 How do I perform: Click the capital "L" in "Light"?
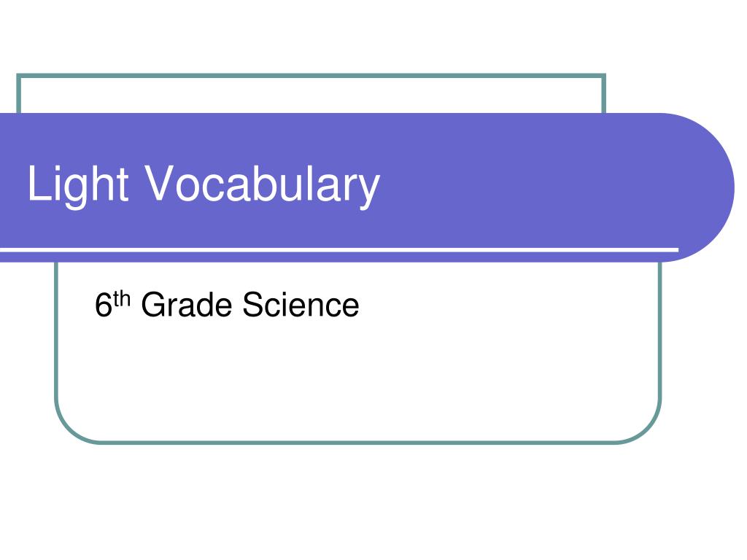click(39, 183)
